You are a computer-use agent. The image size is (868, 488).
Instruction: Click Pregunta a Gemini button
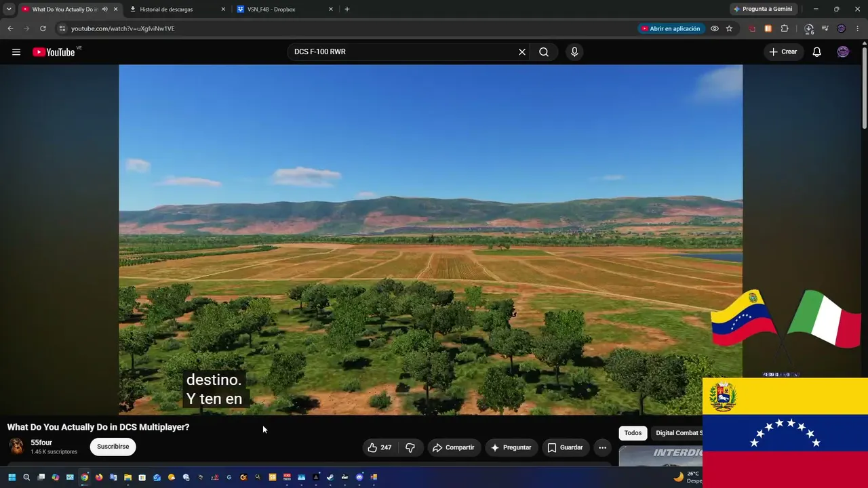tap(763, 9)
